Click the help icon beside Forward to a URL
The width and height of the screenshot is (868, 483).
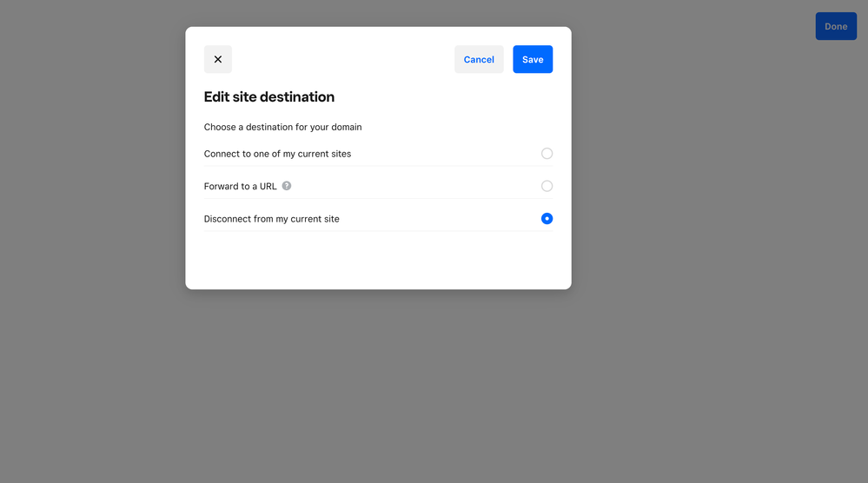(x=287, y=186)
